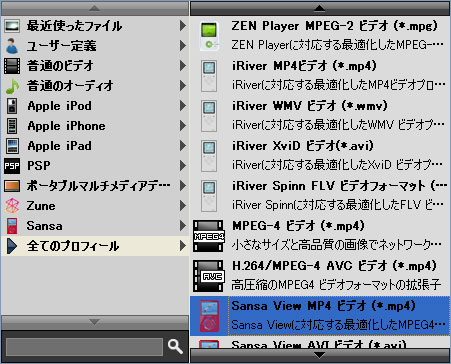Open the 最近使ったファイル category
Image resolution: width=451 pixels, height=364 pixels.
pos(95,26)
